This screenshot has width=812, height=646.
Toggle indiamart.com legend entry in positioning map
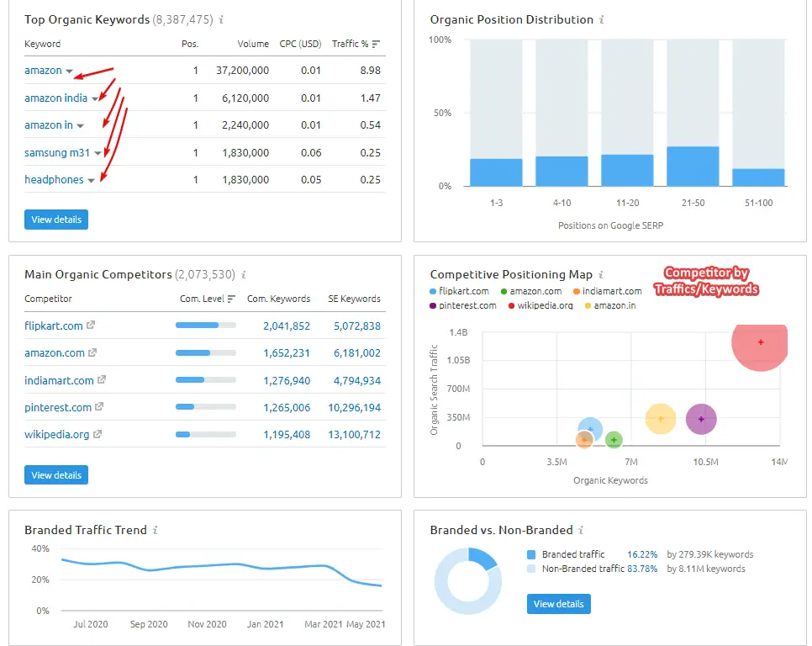[608, 291]
